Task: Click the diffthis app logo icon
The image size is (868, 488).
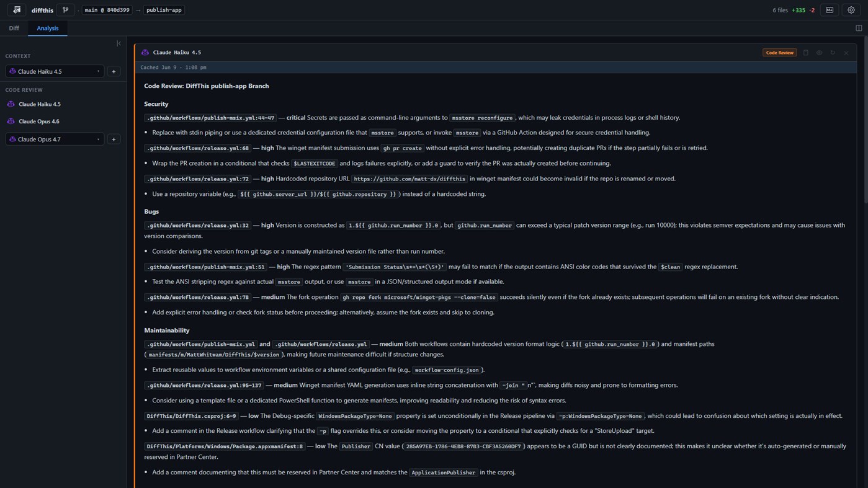Action: [x=17, y=10]
